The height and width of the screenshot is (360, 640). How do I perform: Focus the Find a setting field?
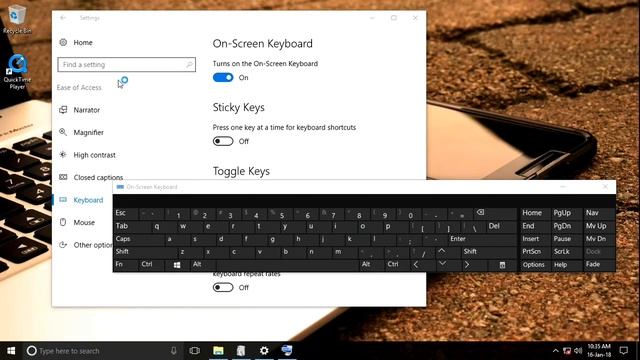(127, 64)
